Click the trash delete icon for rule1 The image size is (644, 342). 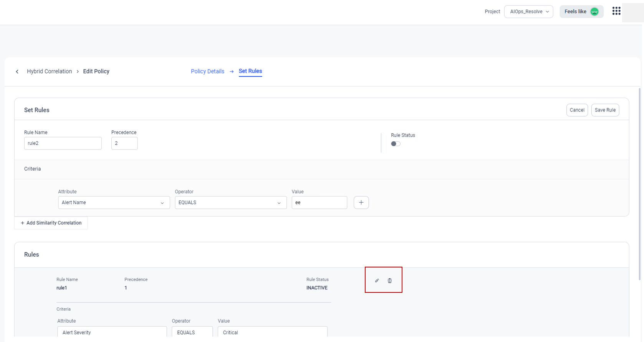pyautogui.click(x=389, y=281)
